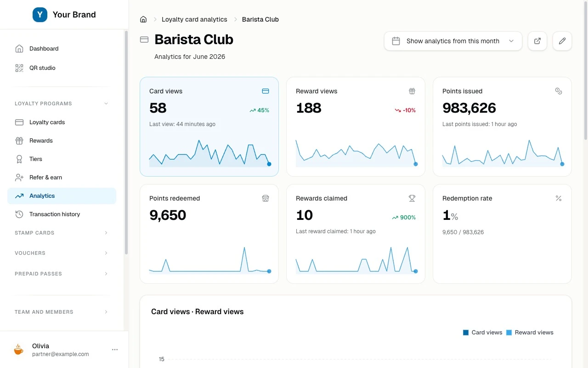
Task: Open the Show analytics from this month dropdown
Action: click(453, 41)
